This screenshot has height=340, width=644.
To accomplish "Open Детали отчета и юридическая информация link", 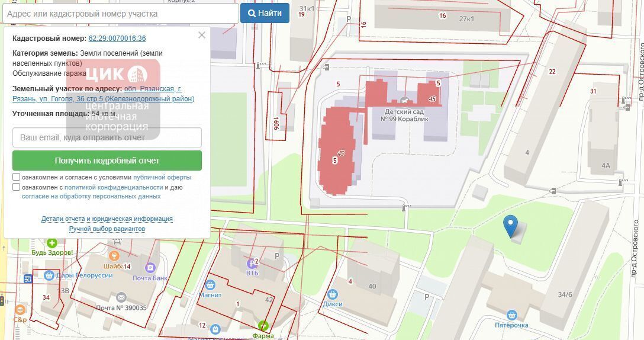I will 107,219.
